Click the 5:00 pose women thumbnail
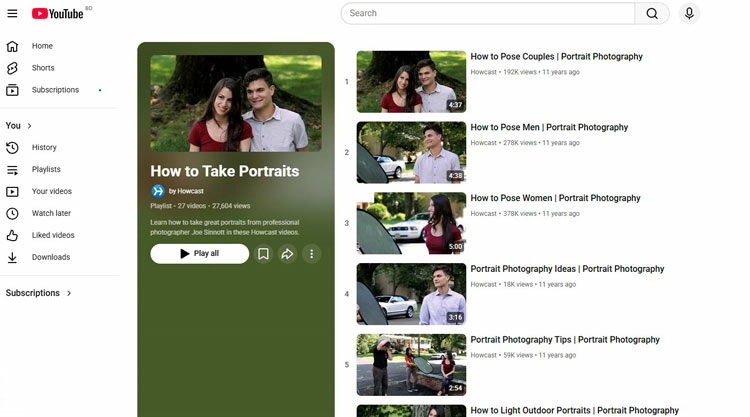 point(411,223)
